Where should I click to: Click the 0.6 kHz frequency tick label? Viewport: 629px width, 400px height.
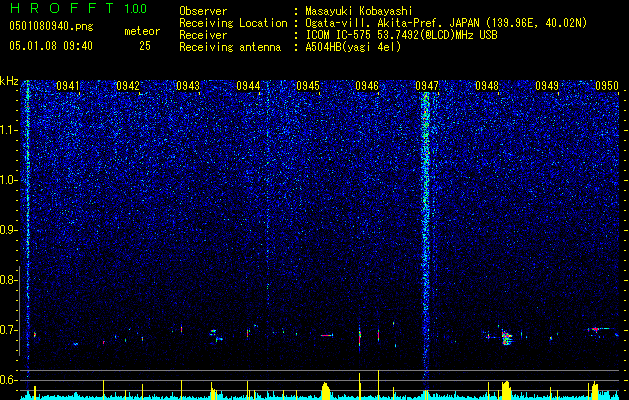click(9, 380)
